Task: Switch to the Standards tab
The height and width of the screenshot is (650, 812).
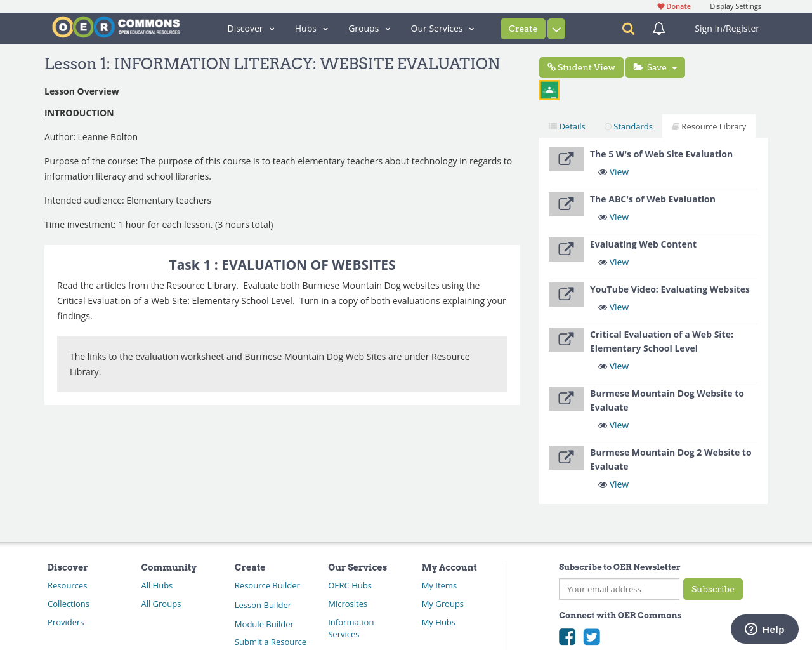Action: [628, 126]
